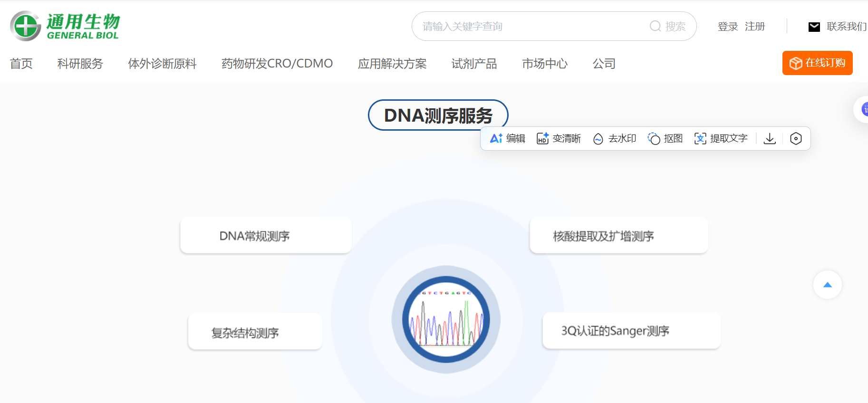Download the image via toolbar icon
The image size is (868, 403).
[770, 138]
